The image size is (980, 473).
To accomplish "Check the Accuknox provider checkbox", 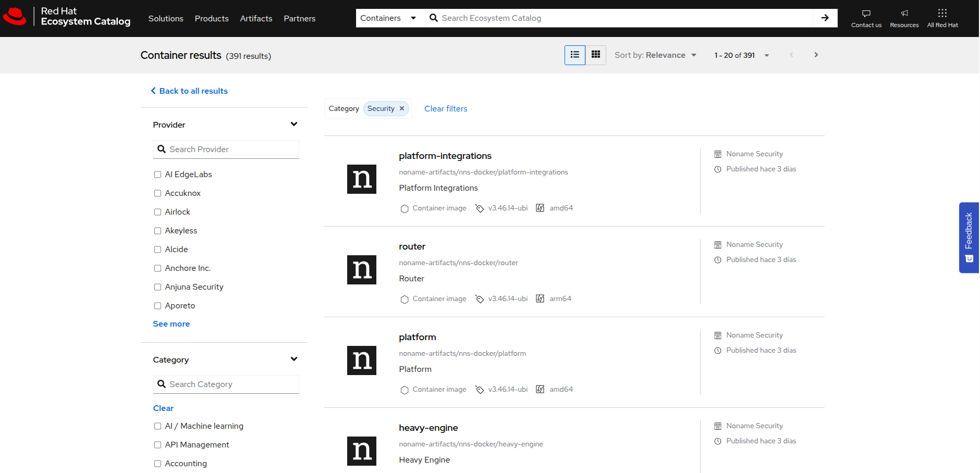I will click(x=157, y=193).
